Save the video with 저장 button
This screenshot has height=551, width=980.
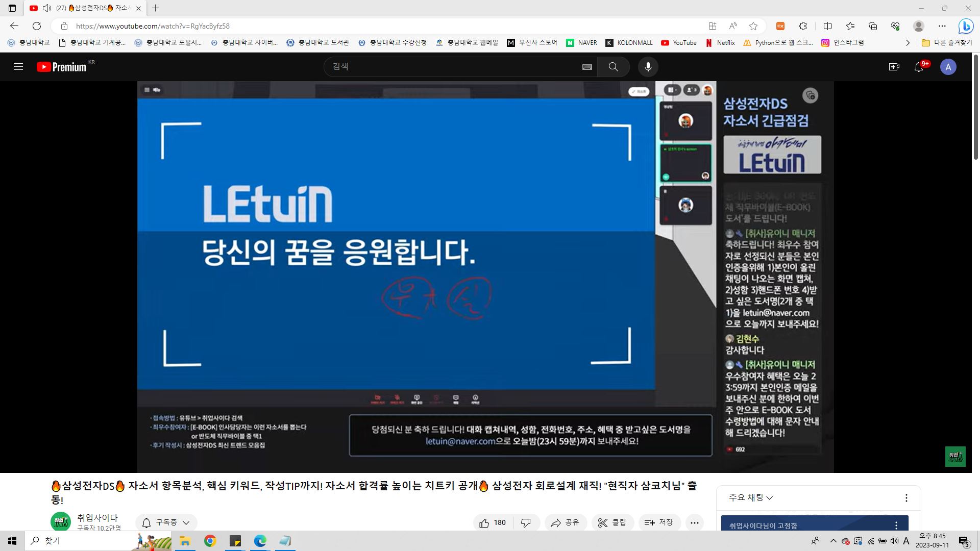(659, 522)
